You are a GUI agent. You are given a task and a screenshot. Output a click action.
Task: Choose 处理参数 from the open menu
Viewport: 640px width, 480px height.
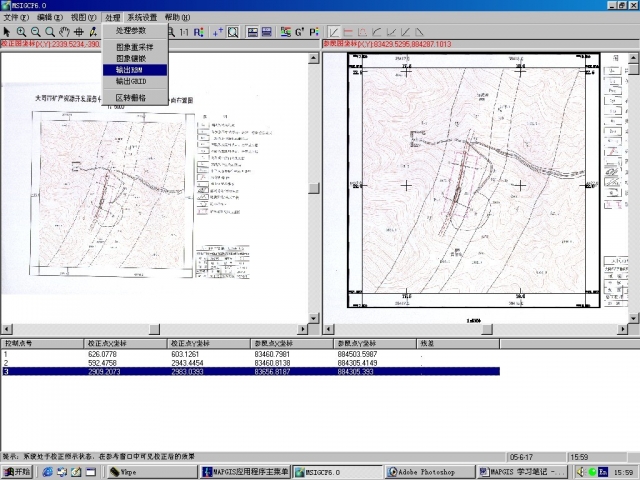[x=131, y=30]
